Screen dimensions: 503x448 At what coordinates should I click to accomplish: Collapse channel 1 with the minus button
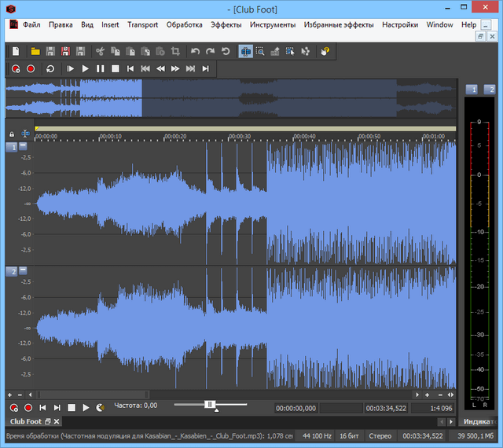coord(23,146)
